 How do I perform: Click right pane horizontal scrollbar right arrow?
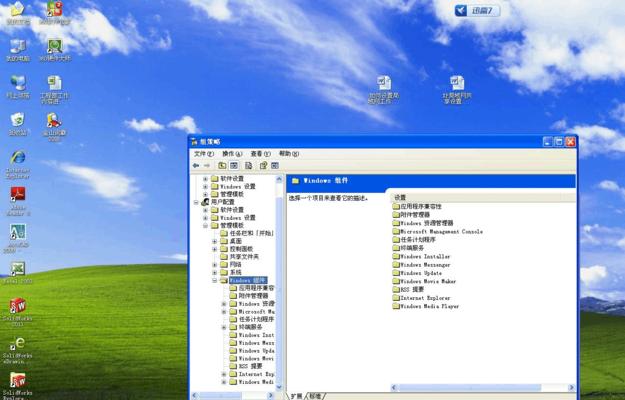(571, 387)
